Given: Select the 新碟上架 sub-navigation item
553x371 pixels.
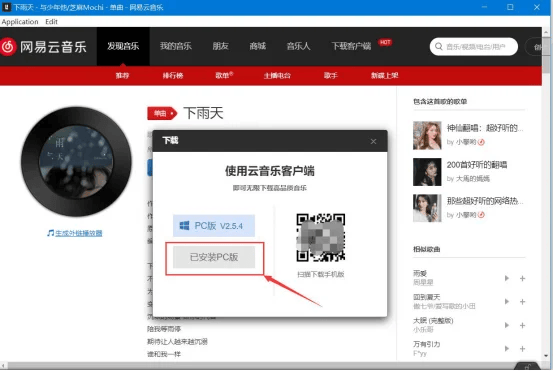Looking at the screenshot, I should [x=384, y=75].
